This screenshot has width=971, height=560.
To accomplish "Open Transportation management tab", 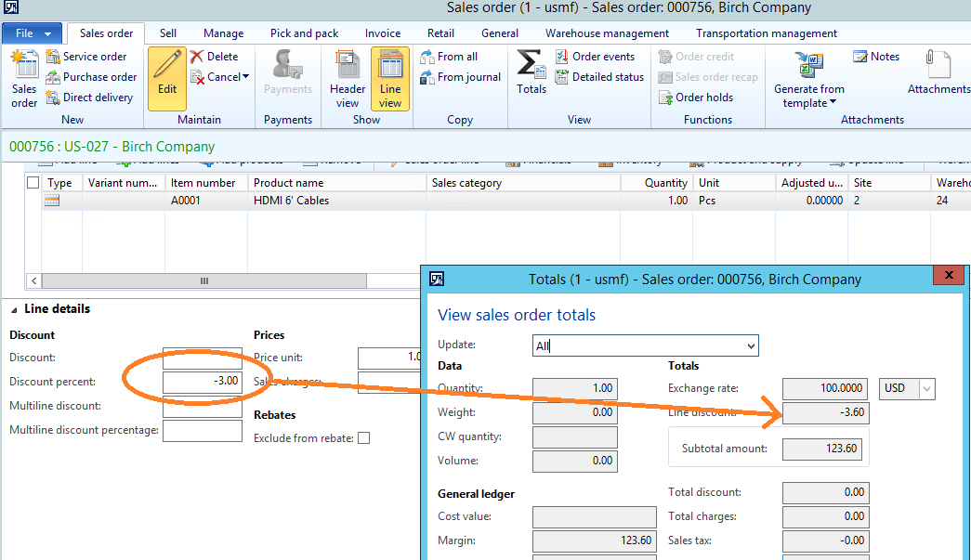I will click(x=766, y=33).
